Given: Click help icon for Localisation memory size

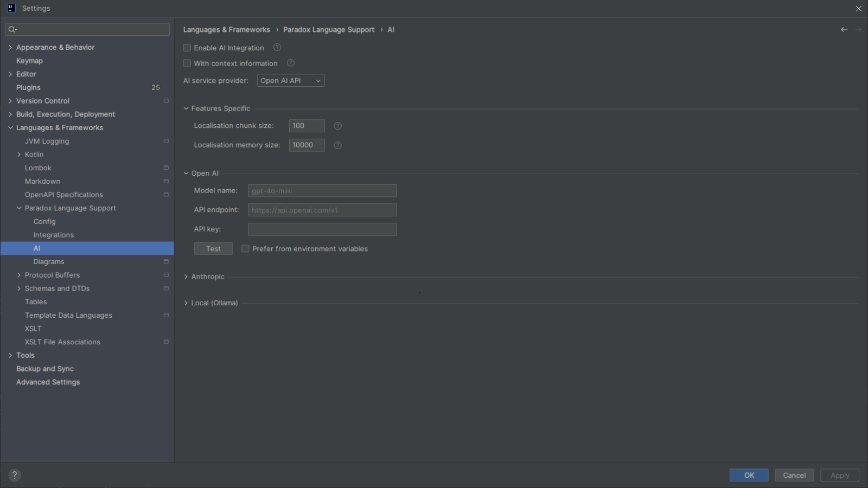Looking at the screenshot, I should click(337, 145).
